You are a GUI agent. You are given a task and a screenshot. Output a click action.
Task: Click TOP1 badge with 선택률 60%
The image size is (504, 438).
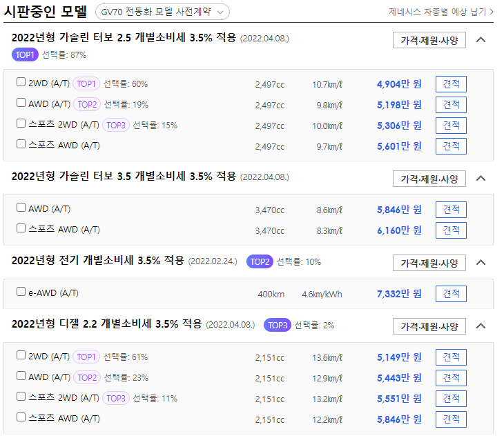tap(86, 84)
